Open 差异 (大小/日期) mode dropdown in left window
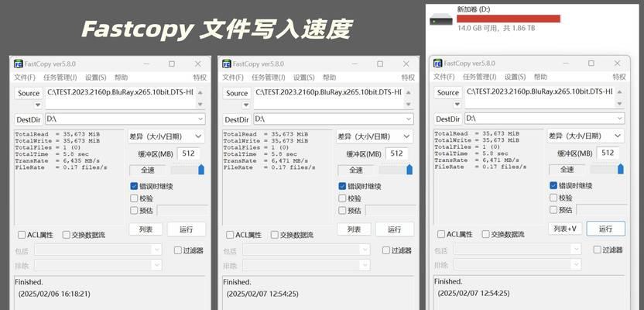The width and height of the screenshot is (644, 310). point(166,136)
